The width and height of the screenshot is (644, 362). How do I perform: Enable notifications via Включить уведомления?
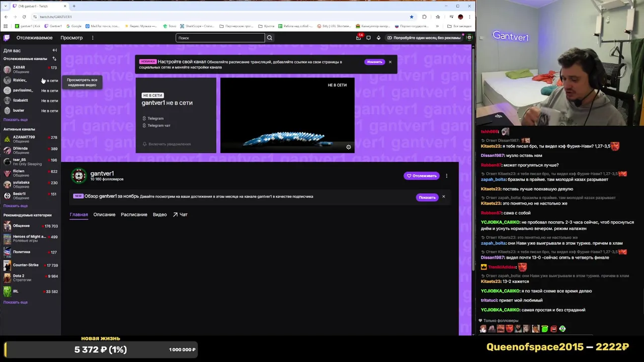[166, 144]
